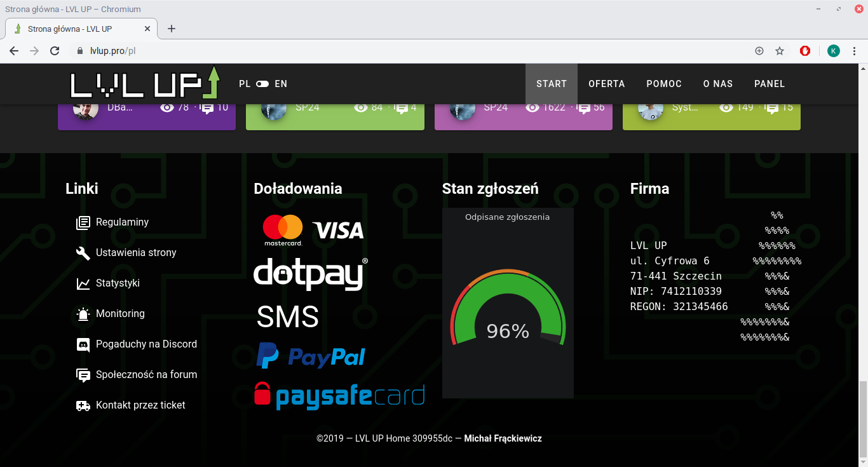Click the PayPal payment logo
This screenshot has height=467, width=868.
pos(311,356)
